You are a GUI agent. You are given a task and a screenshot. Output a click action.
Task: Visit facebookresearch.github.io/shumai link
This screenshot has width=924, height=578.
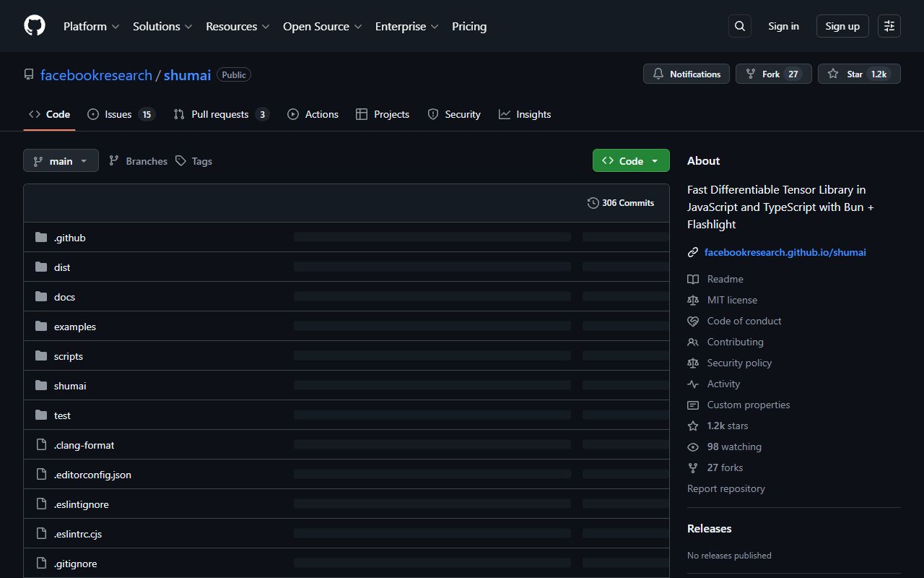(785, 252)
